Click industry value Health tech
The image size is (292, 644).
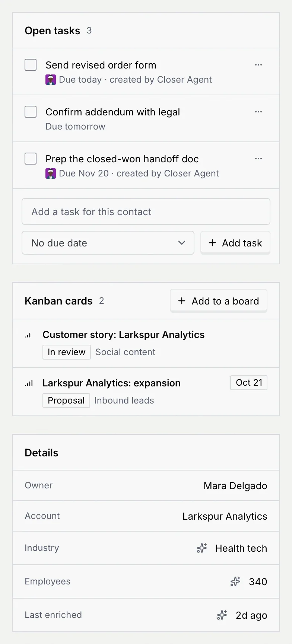(x=241, y=548)
